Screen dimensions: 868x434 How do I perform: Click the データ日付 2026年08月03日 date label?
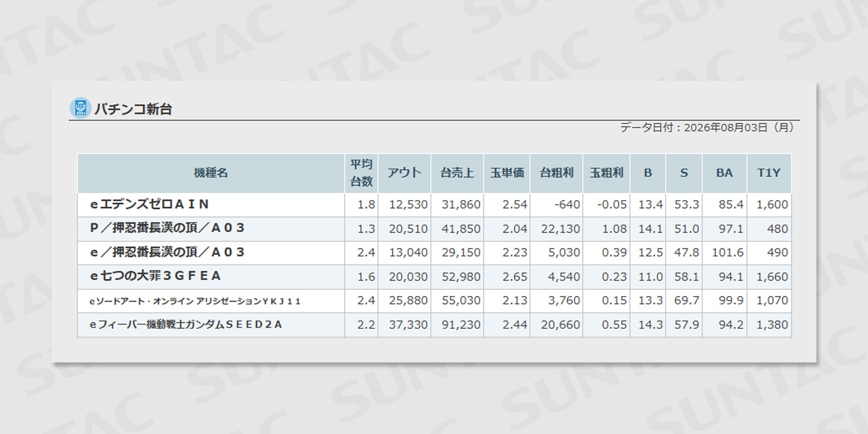(707, 127)
